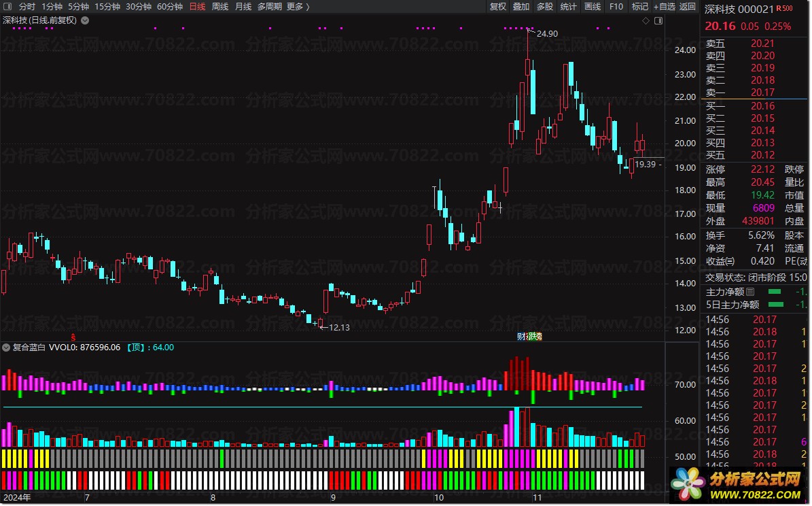Screen dimensions: 812x506
Task: Switch to 月线 monthly chart
Action: (243, 7)
